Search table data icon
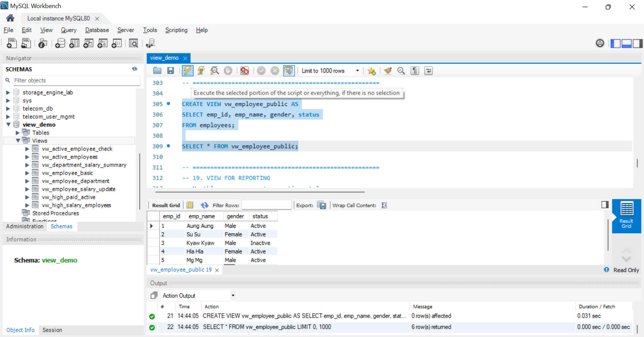 (x=134, y=43)
